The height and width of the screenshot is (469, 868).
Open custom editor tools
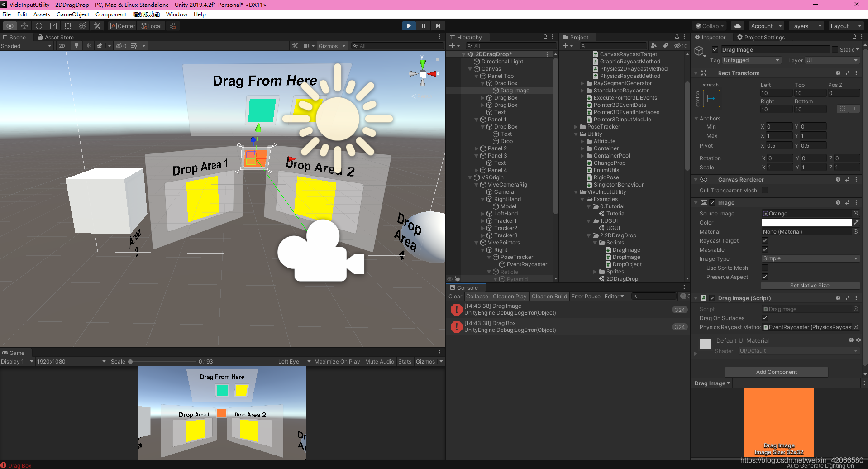tap(97, 26)
